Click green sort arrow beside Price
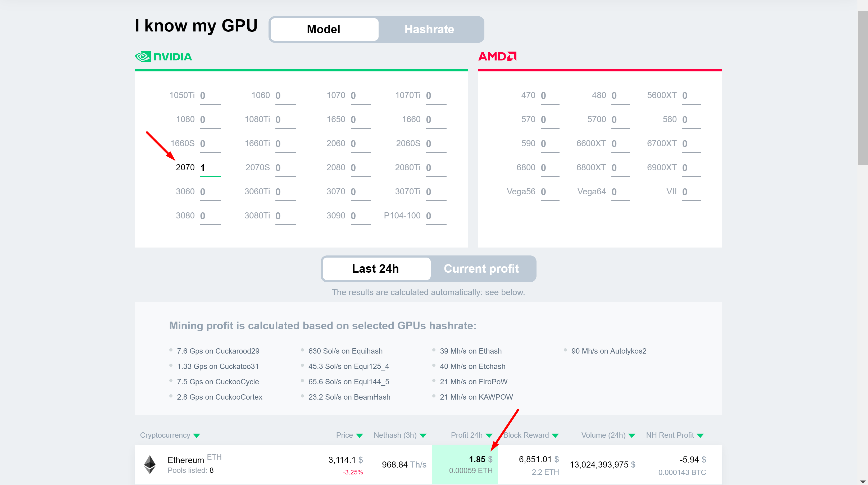The image size is (868, 485). (x=360, y=436)
